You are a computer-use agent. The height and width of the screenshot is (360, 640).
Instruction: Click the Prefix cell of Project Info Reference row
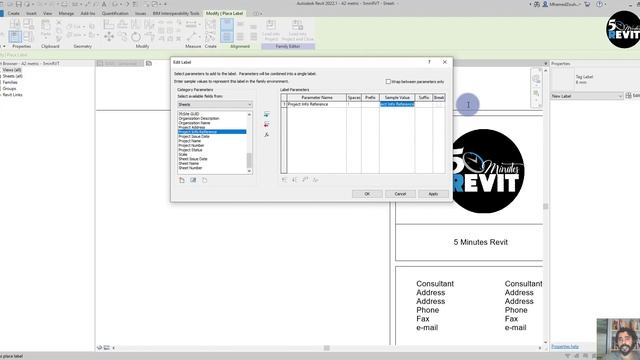coord(370,104)
